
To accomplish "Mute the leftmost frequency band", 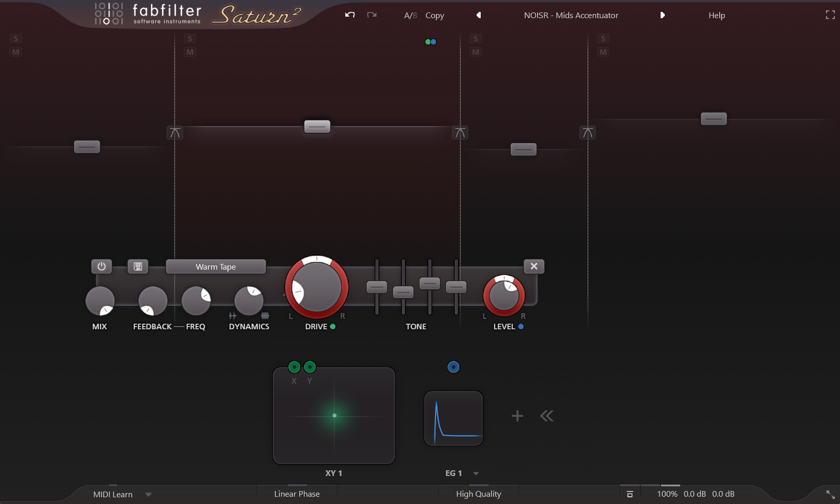I will 15,51.
